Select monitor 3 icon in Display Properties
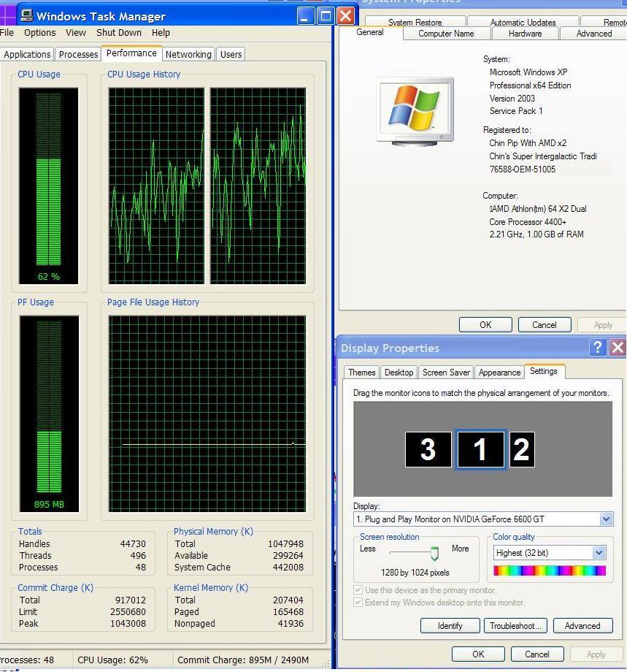 pos(428,449)
